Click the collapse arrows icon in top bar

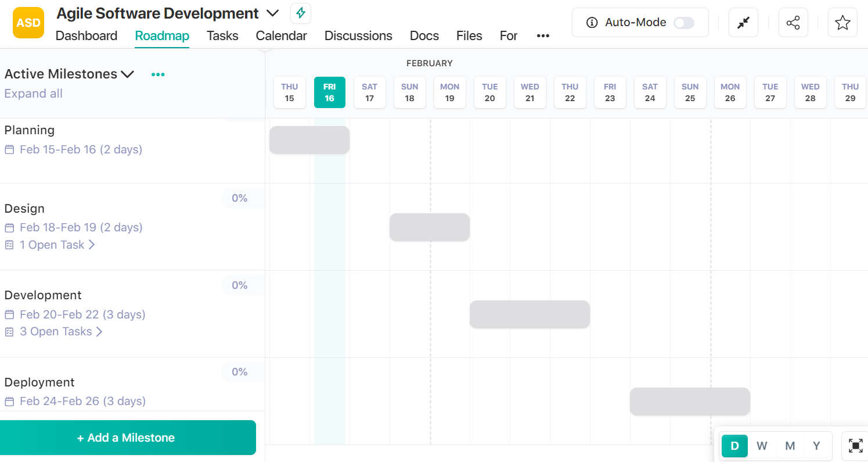point(743,22)
